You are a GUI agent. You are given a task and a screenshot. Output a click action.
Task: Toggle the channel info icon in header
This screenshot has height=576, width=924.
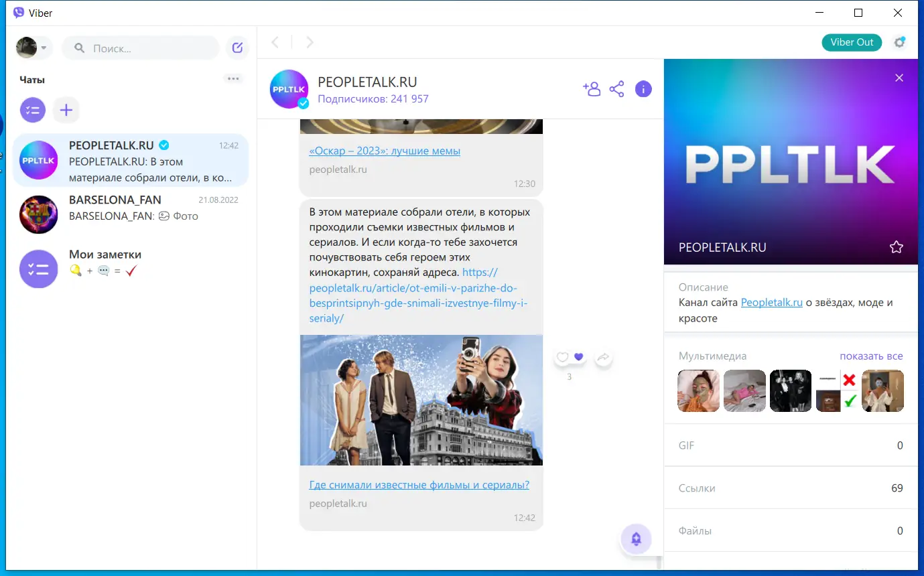pos(643,89)
